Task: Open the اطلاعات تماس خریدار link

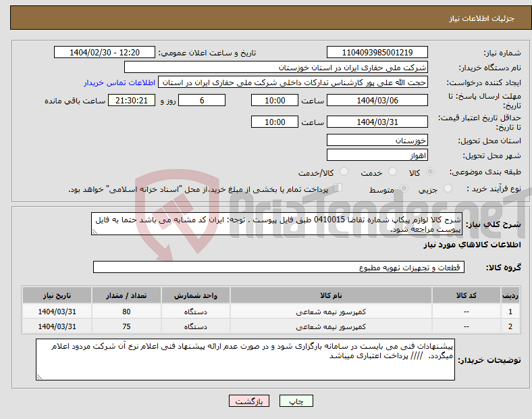Action: (x=119, y=82)
